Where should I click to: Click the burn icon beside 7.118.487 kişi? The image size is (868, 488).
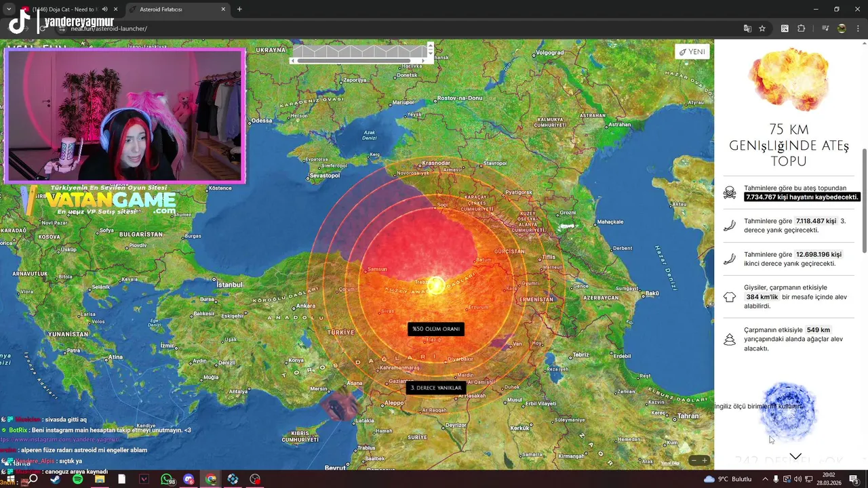pos(730,226)
